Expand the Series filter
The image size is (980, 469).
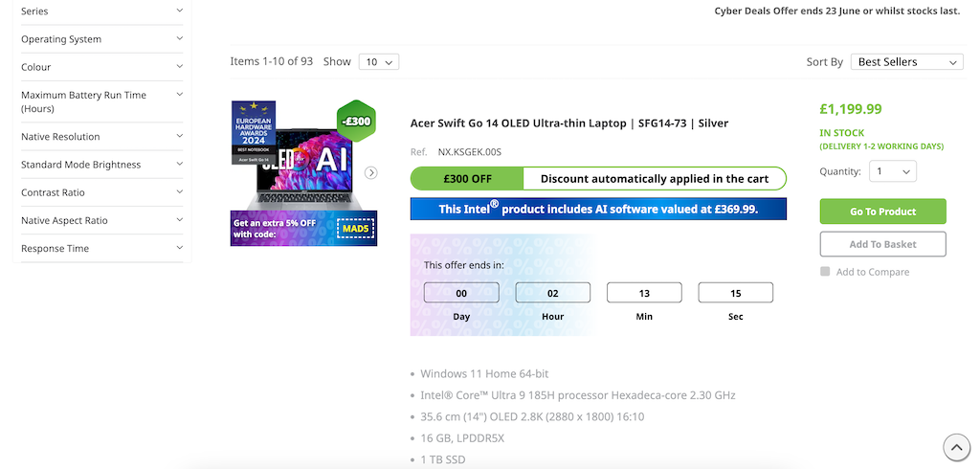coord(101,11)
